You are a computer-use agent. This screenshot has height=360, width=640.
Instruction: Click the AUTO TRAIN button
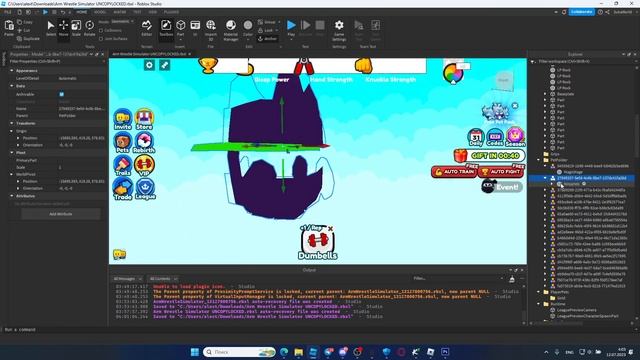(x=454, y=172)
